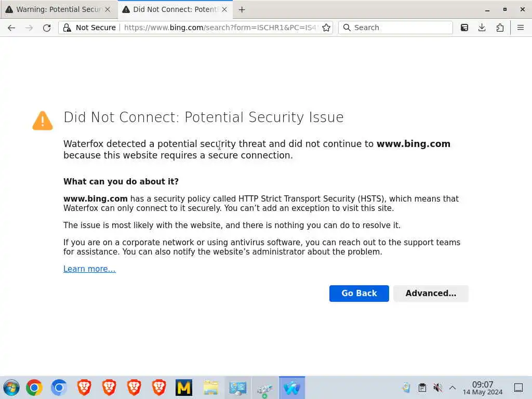Unmute the volume in system tray
This screenshot has height=399, width=532.
437,388
